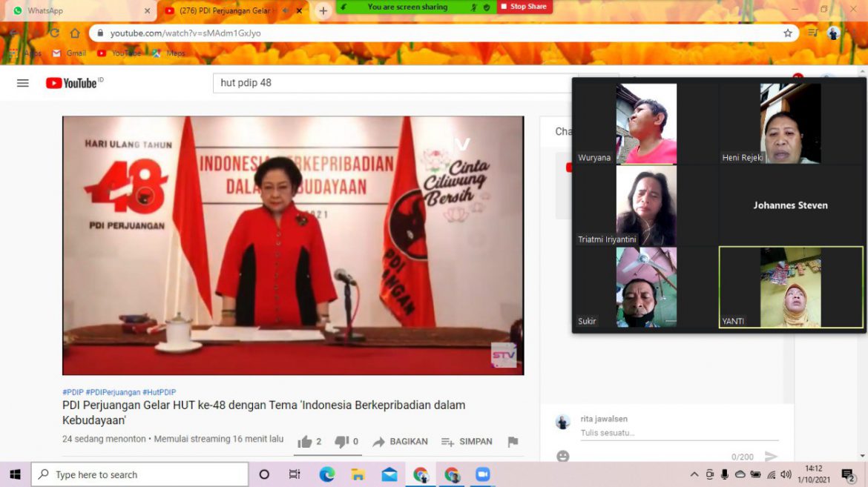Screen dimensions: 868x487
Task: Click the send chat message arrow
Action: click(772, 457)
